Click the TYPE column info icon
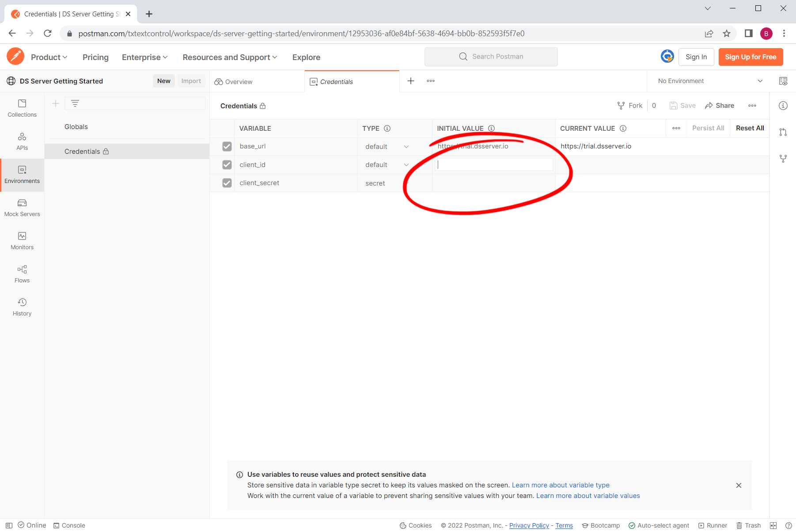Viewport: 796px width, 532px height. click(x=387, y=129)
